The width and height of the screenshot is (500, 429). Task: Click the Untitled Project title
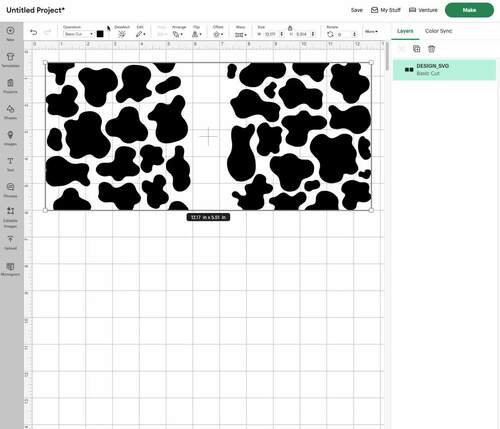tap(35, 10)
